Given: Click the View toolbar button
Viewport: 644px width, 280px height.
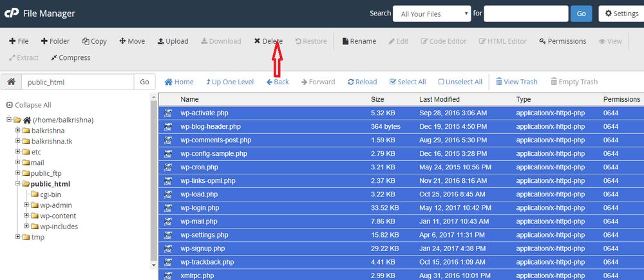Looking at the screenshot, I should (x=611, y=41).
